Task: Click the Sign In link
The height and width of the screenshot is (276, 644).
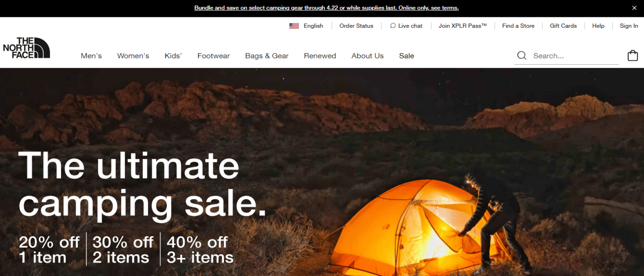Action: click(629, 26)
